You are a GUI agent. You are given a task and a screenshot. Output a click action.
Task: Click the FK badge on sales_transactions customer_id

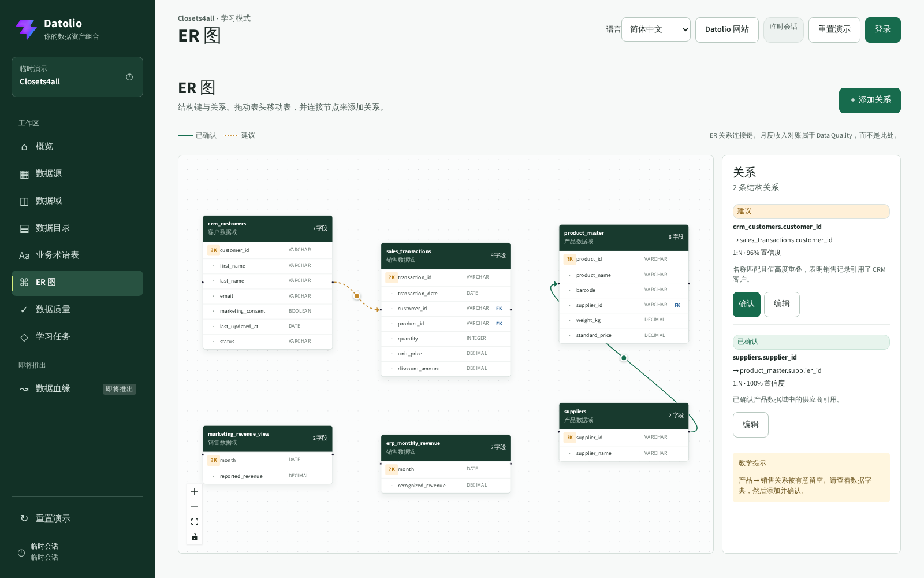[x=499, y=309]
